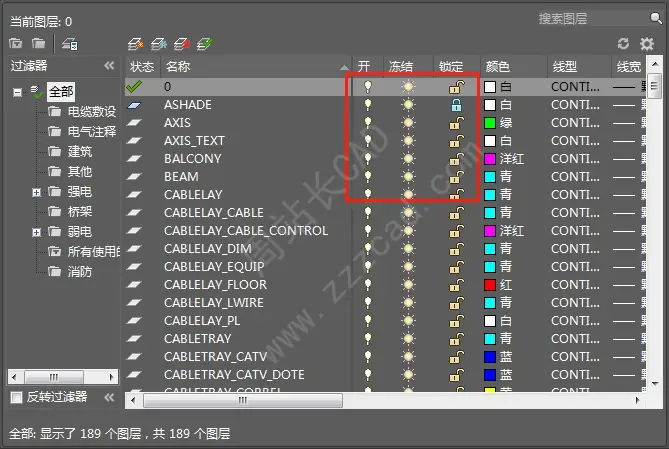Open the Layer States Manager icon

tap(70, 44)
